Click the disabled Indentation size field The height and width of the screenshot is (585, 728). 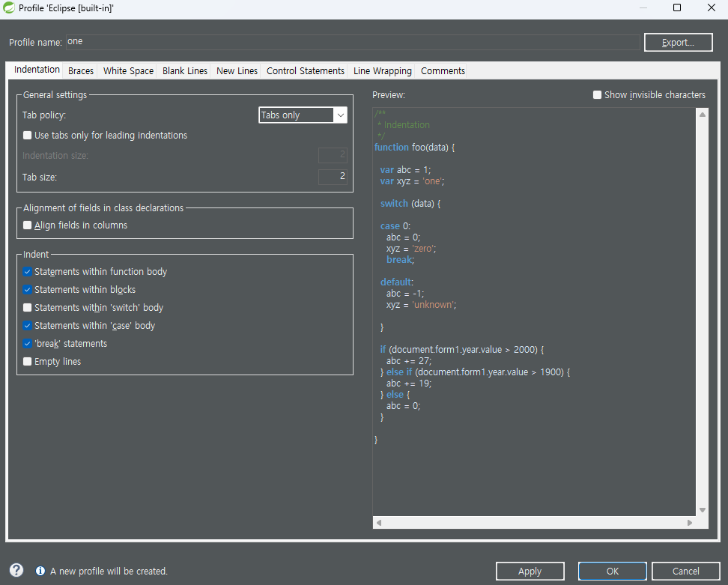(333, 155)
